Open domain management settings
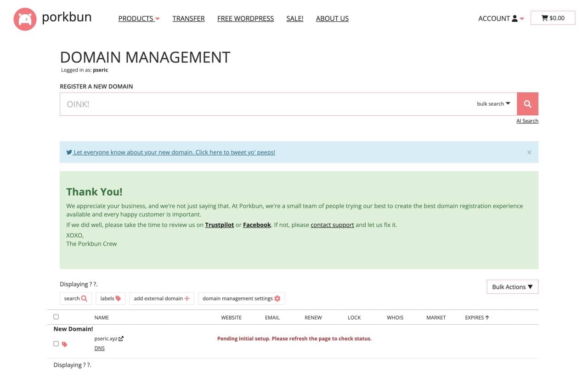Image resolution: width=588 pixels, height=383 pixels. [242, 299]
